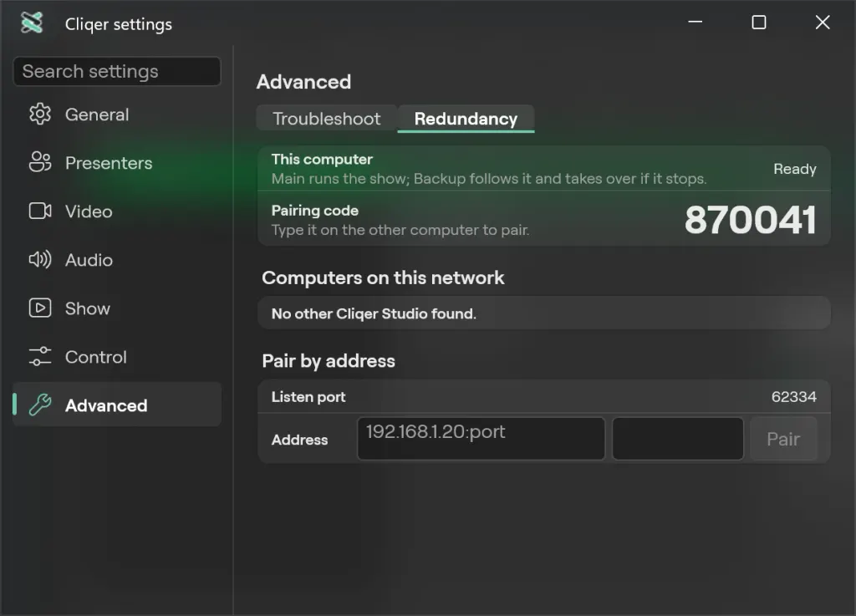Select the Redundancy tab
This screenshot has height=616, width=856.
466,119
